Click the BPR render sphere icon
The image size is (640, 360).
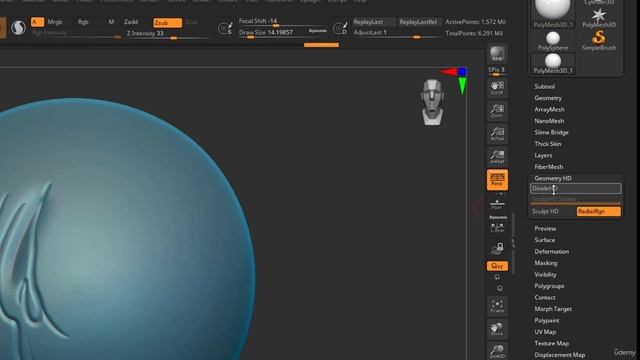[x=497, y=54]
